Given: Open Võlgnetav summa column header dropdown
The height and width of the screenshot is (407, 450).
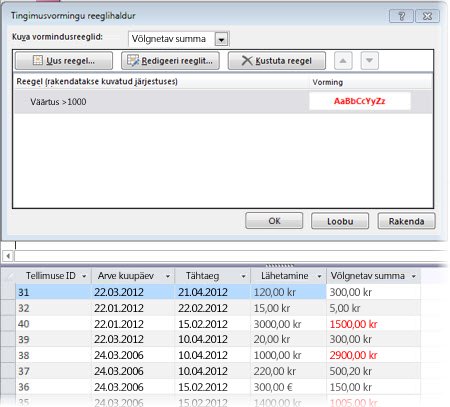Looking at the screenshot, I should pos(414,276).
